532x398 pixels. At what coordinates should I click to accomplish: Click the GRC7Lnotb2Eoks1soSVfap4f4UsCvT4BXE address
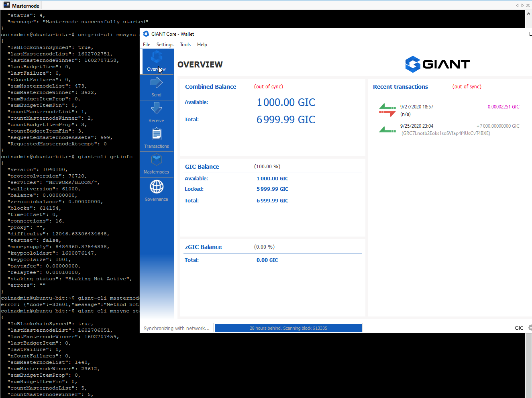click(446, 133)
